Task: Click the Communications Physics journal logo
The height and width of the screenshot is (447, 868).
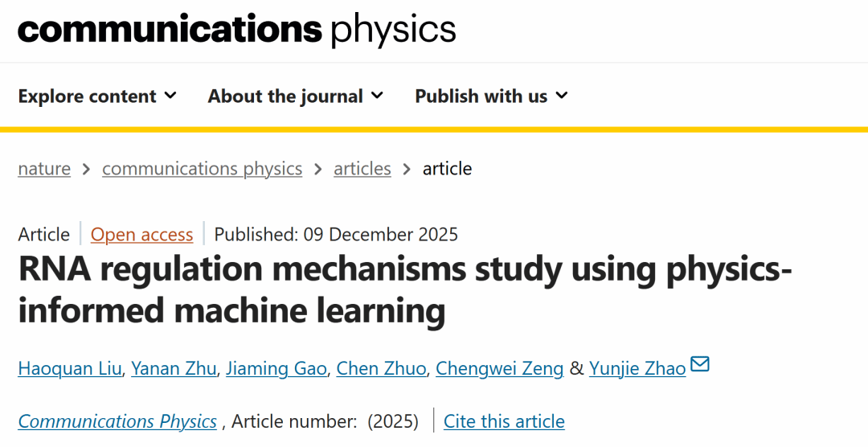Action: click(x=236, y=29)
